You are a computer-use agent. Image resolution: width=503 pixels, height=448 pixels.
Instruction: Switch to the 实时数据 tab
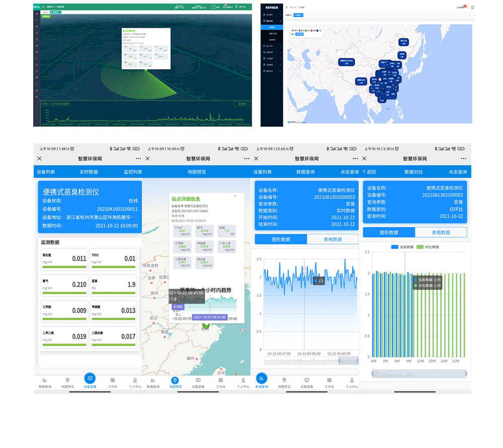coord(89,172)
